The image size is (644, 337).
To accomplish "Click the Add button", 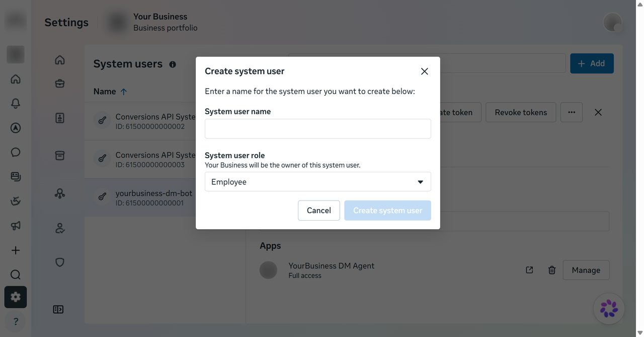I will point(592,63).
